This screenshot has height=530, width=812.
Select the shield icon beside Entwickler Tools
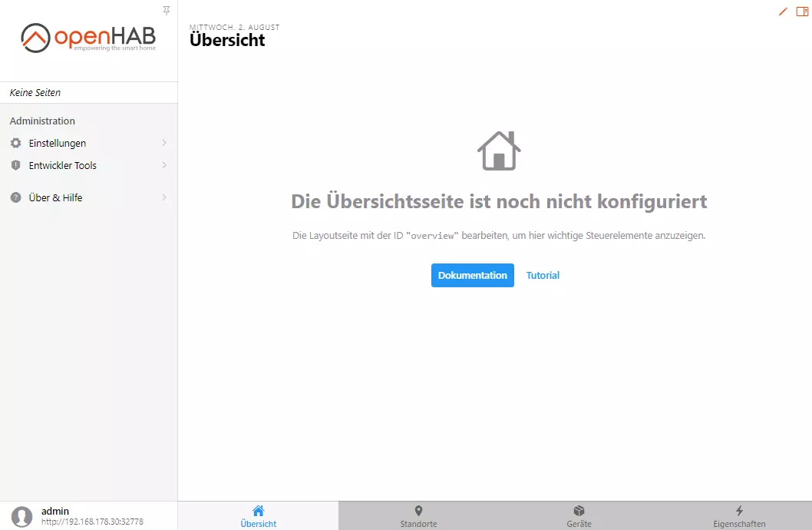coord(15,165)
